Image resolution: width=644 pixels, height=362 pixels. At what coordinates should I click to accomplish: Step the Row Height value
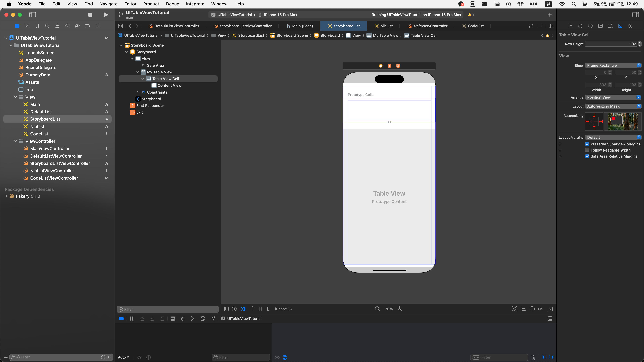click(640, 44)
